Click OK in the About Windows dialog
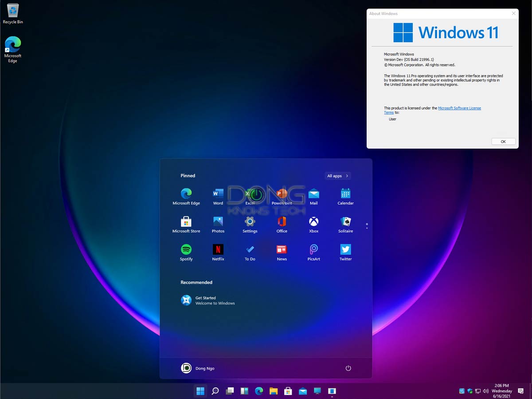Viewport: 532px width, 399px height. pos(503,141)
